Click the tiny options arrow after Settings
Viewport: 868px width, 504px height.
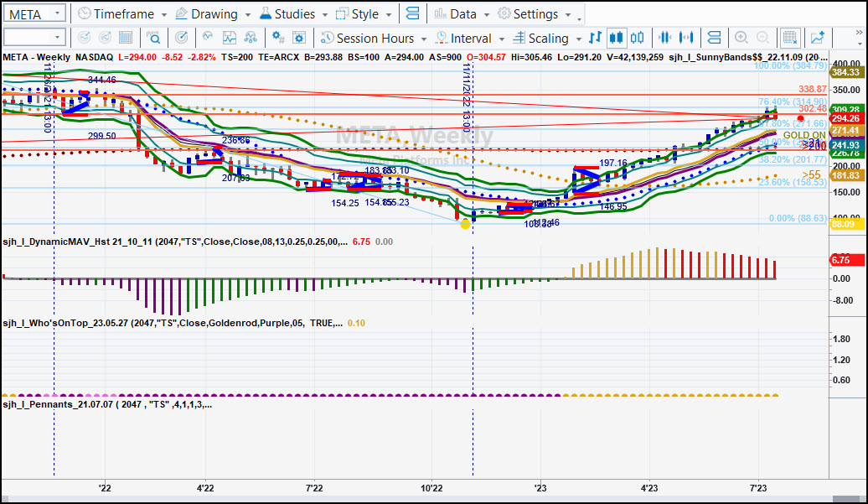(x=580, y=18)
